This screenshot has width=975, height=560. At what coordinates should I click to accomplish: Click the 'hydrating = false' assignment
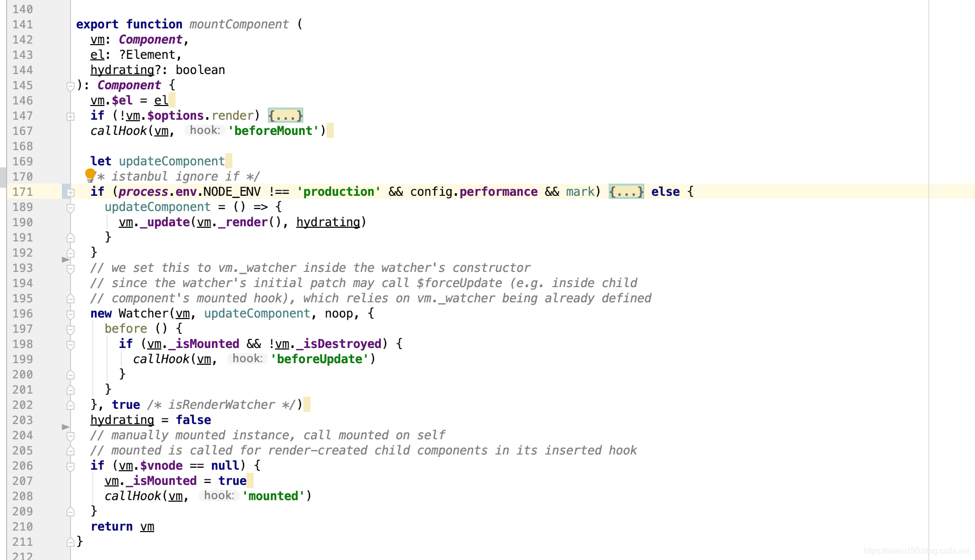pos(151,420)
